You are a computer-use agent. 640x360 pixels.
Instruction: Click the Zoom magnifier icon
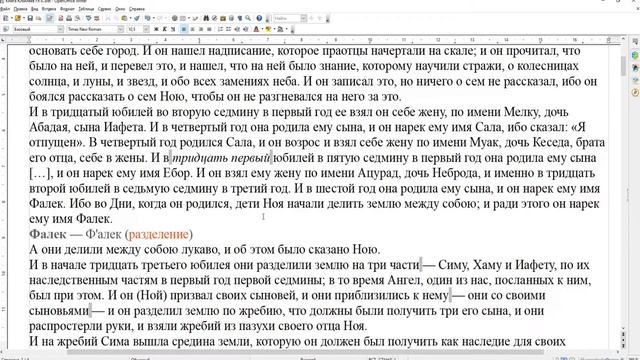[248, 18]
